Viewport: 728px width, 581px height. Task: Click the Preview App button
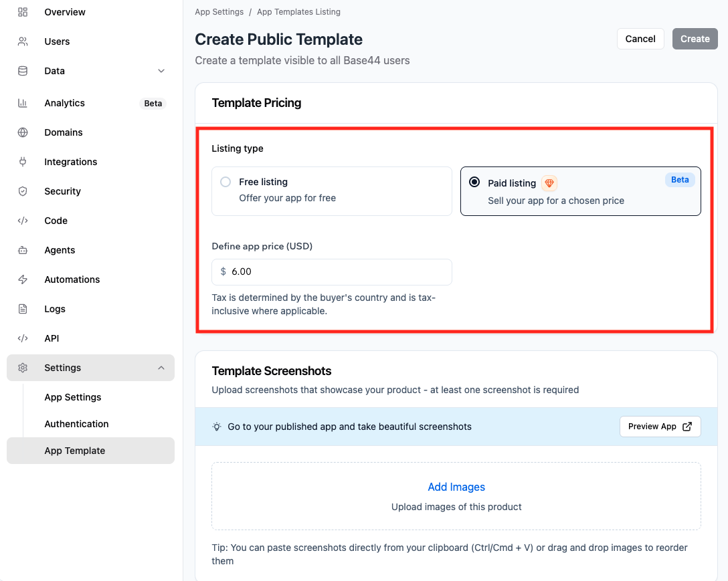660,427
